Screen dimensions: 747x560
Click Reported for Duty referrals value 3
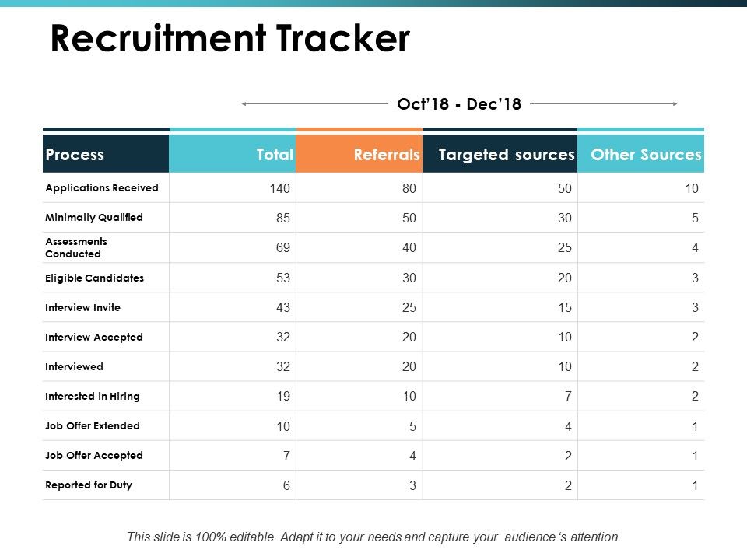[412, 485]
